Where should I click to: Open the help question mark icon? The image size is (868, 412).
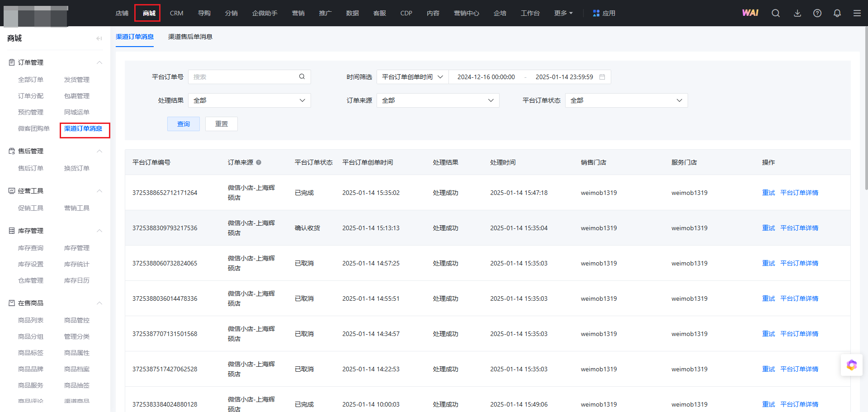817,13
